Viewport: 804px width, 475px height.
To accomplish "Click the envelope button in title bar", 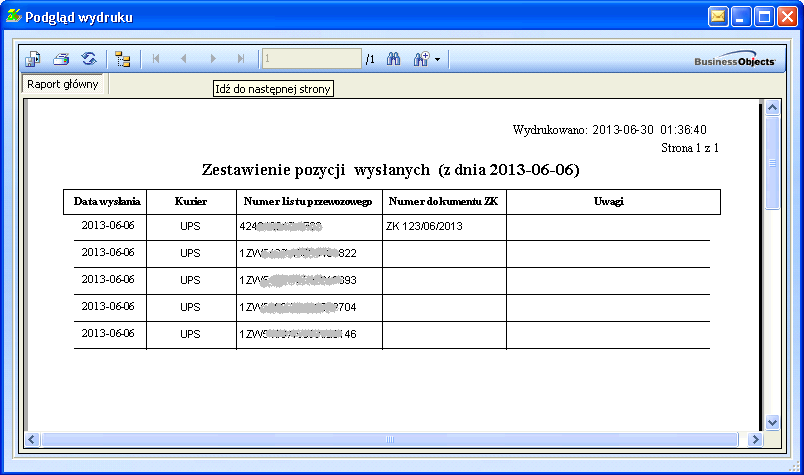I will pyautogui.click(x=719, y=17).
